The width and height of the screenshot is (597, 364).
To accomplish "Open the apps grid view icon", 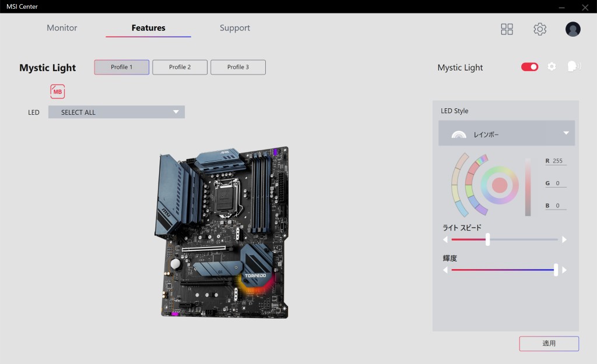I will [507, 29].
